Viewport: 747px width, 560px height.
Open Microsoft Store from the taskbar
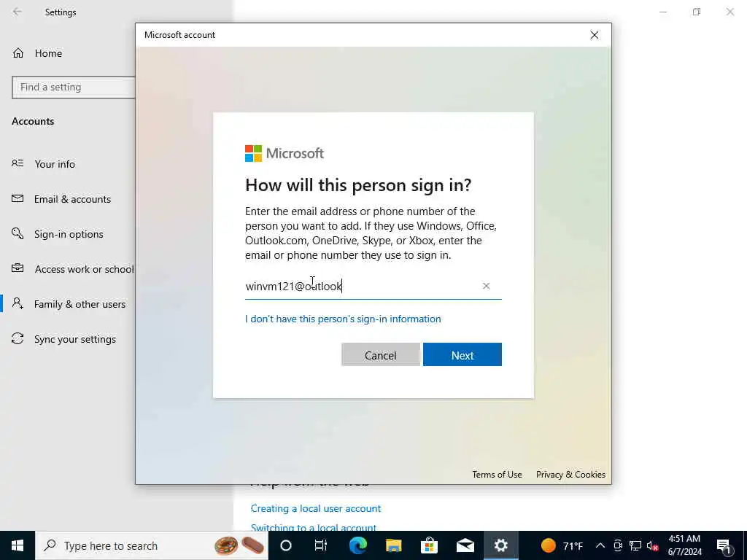pos(429,545)
